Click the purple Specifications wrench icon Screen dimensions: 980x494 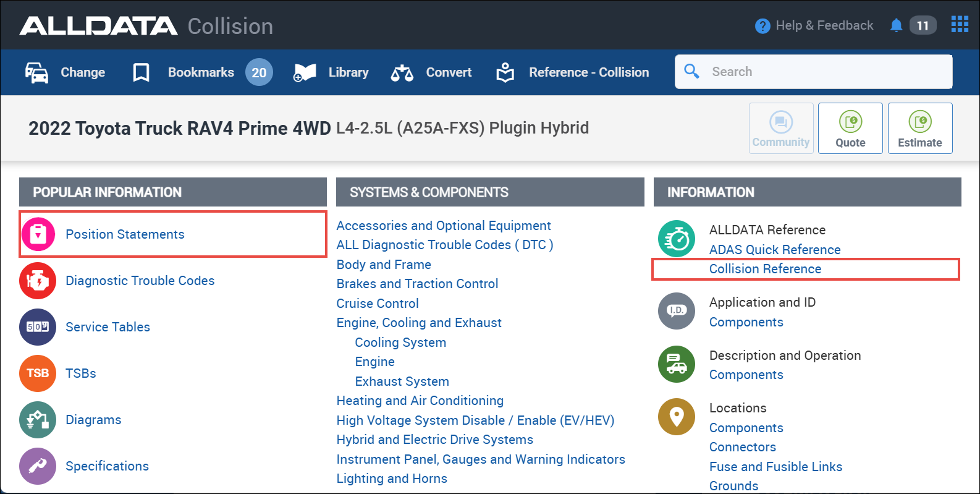pyautogui.click(x=38, y=466)
